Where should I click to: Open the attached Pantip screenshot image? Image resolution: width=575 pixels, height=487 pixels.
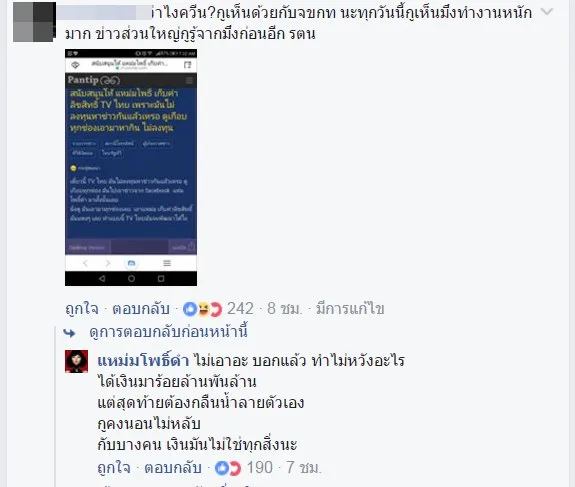(x=131, y=167)
